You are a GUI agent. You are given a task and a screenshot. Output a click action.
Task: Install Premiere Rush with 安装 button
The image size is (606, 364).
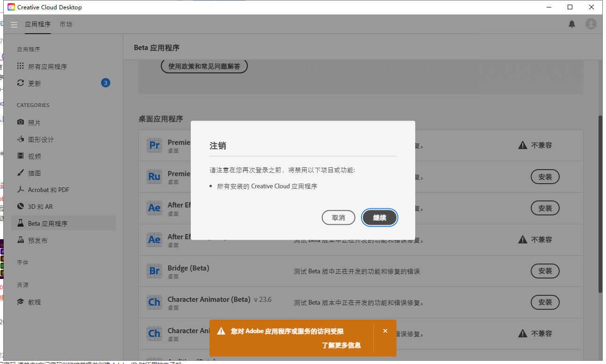(545, 177)
